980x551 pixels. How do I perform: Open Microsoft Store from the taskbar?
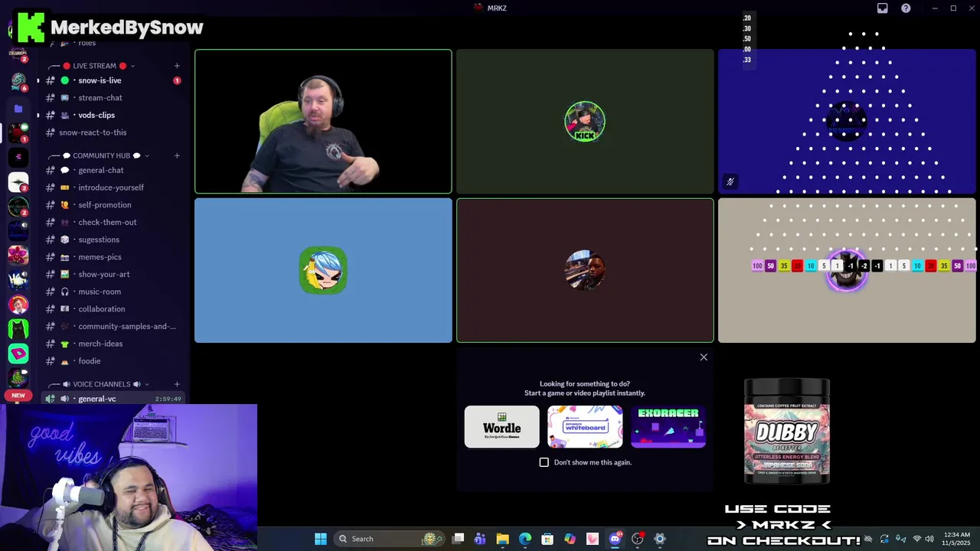tap(547, 539)
